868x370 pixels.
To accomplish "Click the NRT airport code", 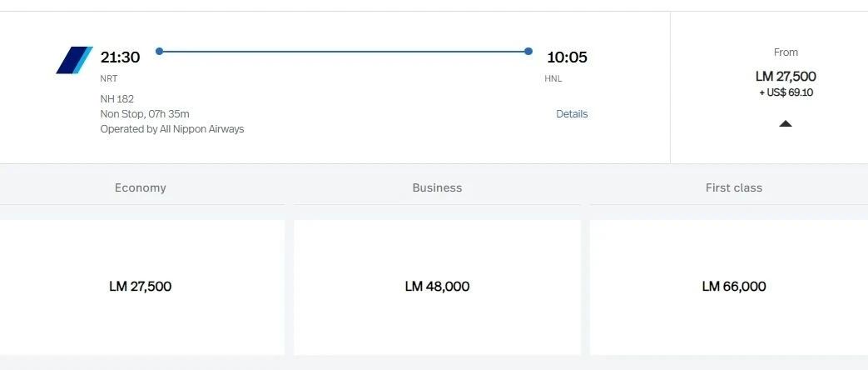I will pos(109,78).
